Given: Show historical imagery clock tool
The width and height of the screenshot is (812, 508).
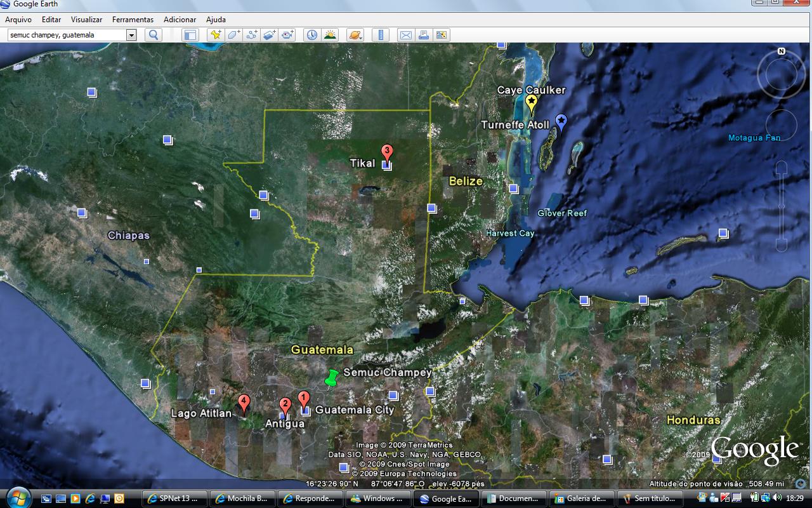Looking at the screenshot, I should click(x=312, y=35).
